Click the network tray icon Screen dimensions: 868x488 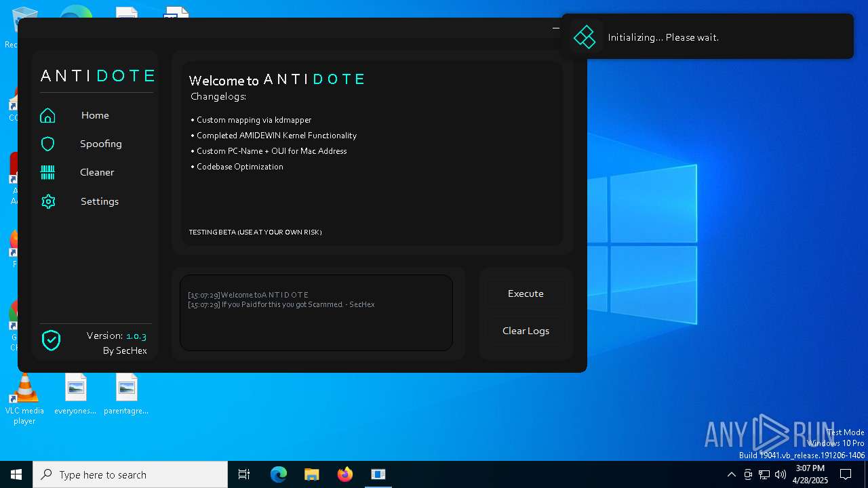tap(764, 474)
